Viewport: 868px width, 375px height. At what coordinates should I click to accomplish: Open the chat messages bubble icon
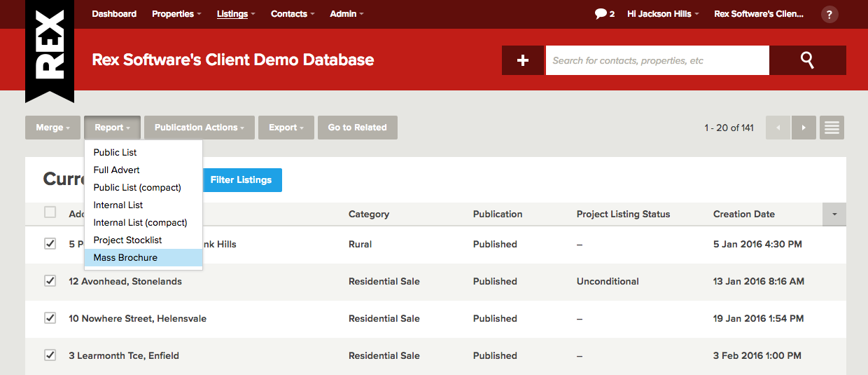click(601, 14)
